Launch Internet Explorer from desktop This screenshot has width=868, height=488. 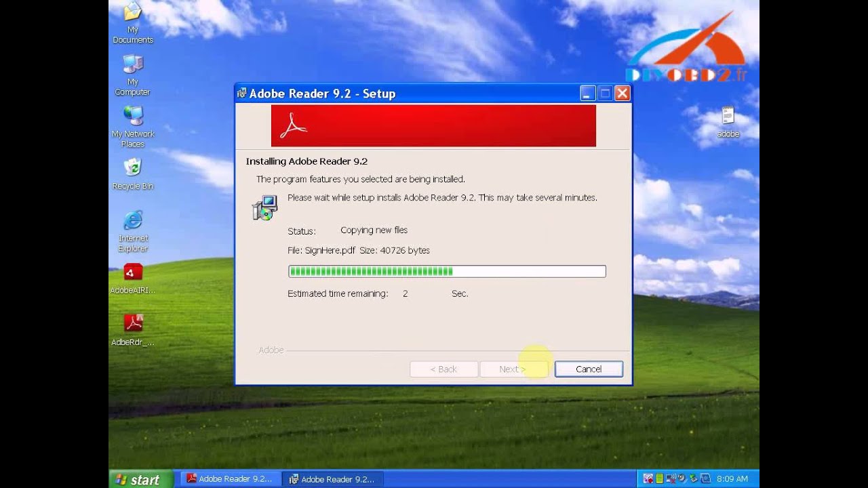[x=133, y=231]
